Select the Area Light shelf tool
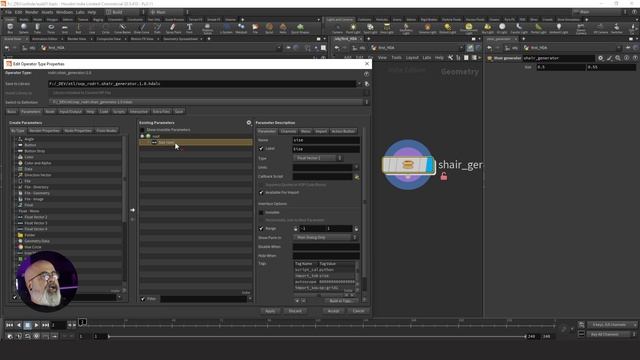Image resolution: width=640 pixels, height=360 pixels. tap(387, 28)
